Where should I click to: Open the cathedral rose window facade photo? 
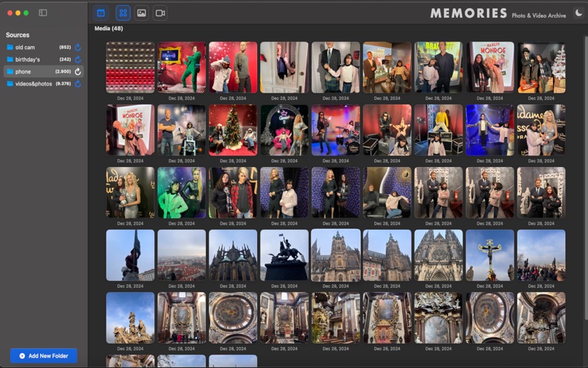(438, 255)
